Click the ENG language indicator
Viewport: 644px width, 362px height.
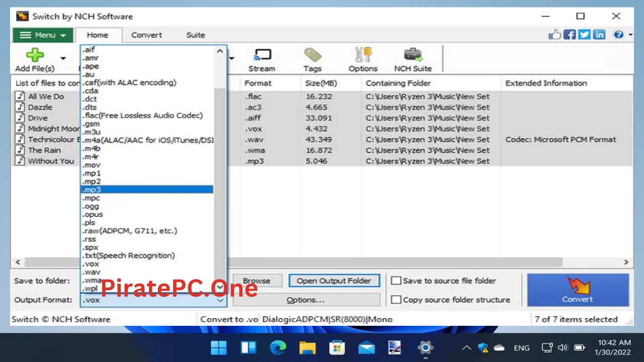point(522,347)
